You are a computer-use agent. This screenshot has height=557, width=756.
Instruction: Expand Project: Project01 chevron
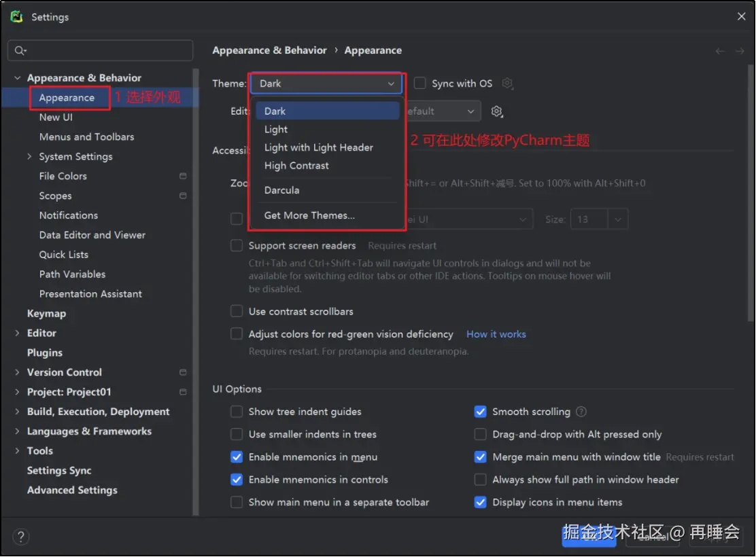point(18,392)
